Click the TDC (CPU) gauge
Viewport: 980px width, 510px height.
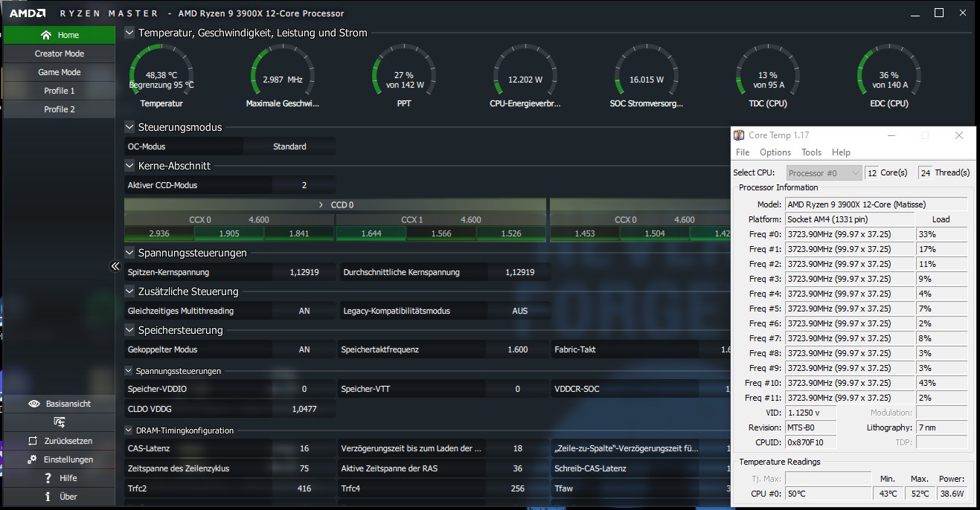point(767,77)
